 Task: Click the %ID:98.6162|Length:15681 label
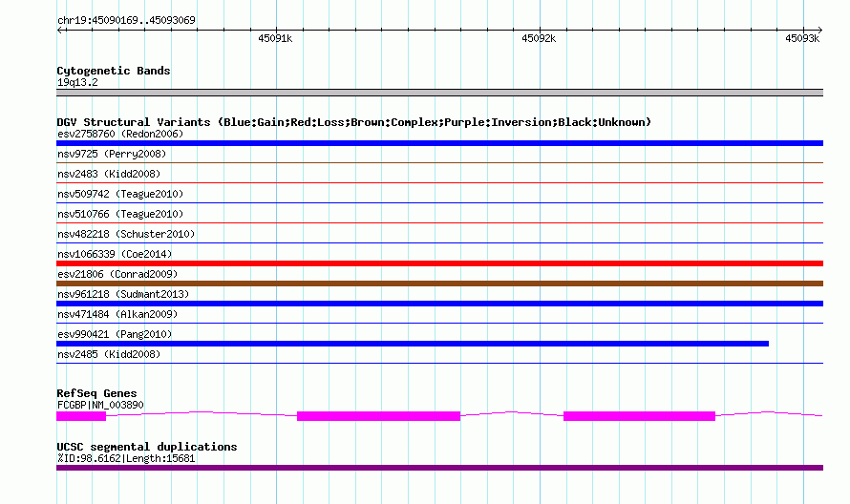tap(126, 458)
